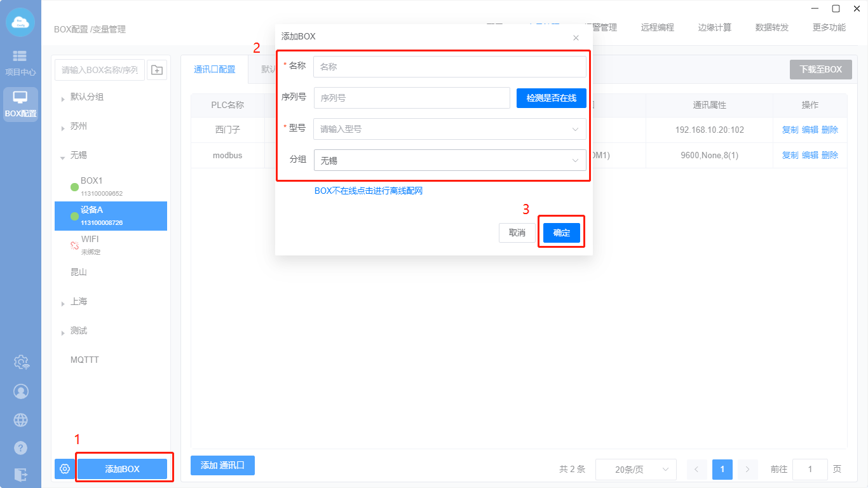Open the 型号 dropdown
The image size is (868, 488).
449,129
